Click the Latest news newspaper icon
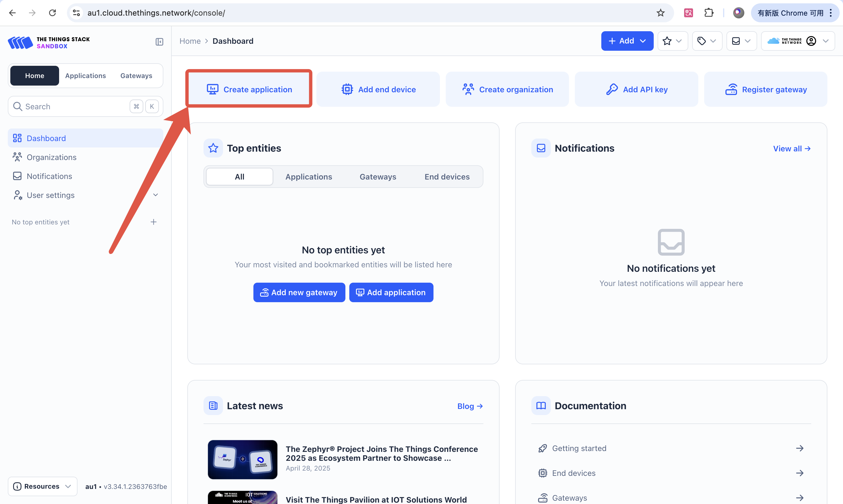This screenshot has width=843, height=504. pyautogui.click(x=213, y=406)
